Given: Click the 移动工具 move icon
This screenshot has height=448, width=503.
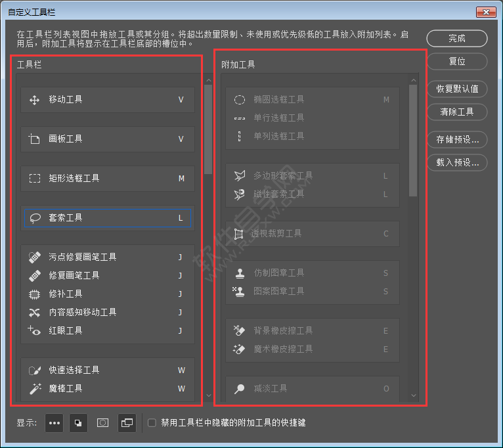Looking at the screenshot, I should pyautogui.click(x=34, y=100).
